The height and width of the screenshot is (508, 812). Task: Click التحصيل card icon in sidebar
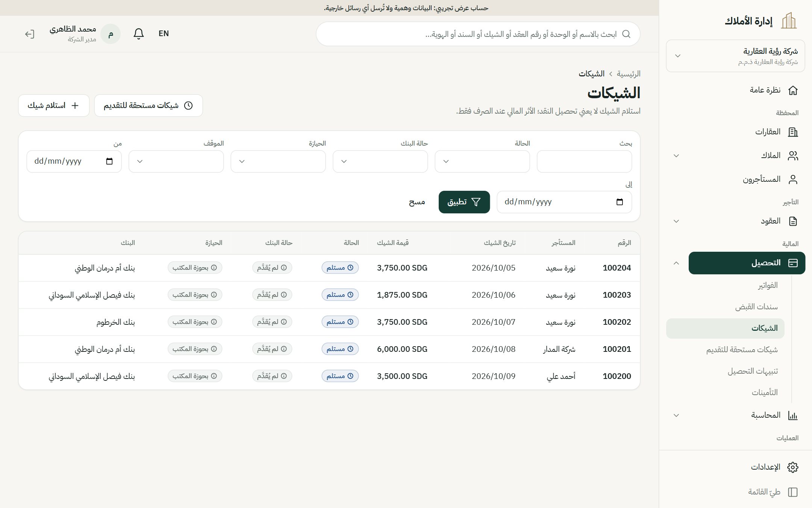(x=793, y=263)
